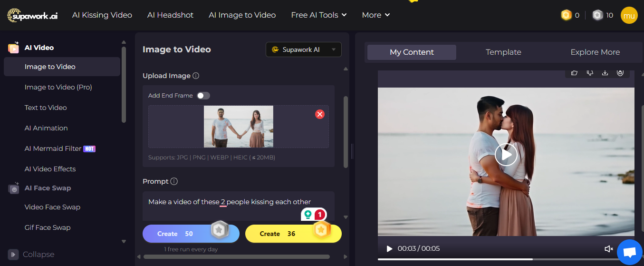Image resolution: width=644 pixels, height=266 pixels.
Task: Download the generated video
Action: pos(605,73)
